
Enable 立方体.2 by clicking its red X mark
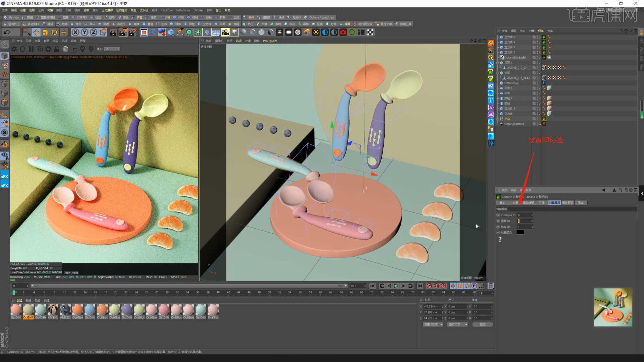[x=539, y=52]
